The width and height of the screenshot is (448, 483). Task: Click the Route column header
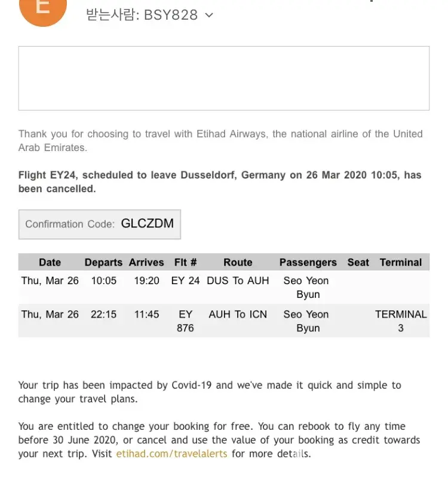(238, 262)
